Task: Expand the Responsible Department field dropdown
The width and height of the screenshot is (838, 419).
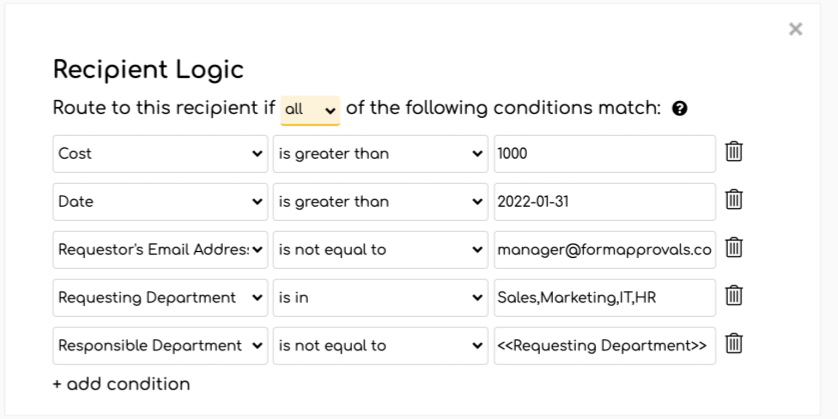Action: point(160,346)
